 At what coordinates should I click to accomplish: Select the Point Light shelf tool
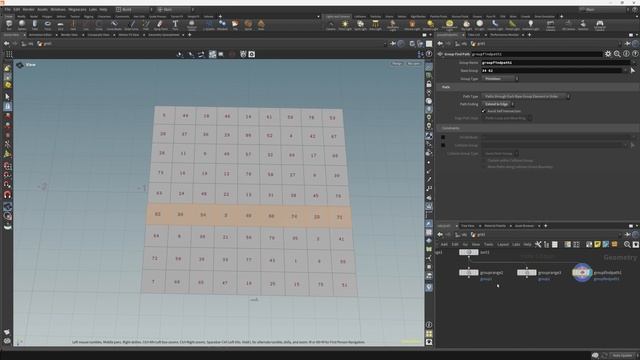[345, 25]
